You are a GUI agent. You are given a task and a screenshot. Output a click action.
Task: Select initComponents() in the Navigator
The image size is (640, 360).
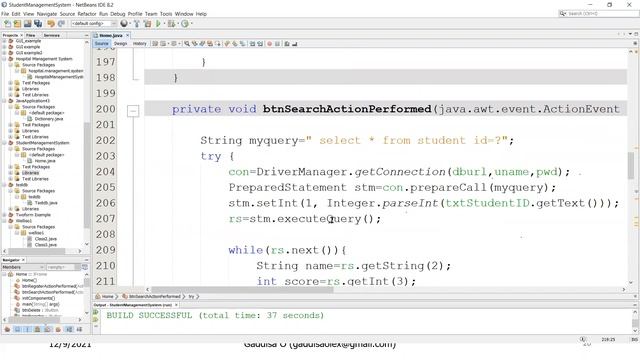[38, 298]
